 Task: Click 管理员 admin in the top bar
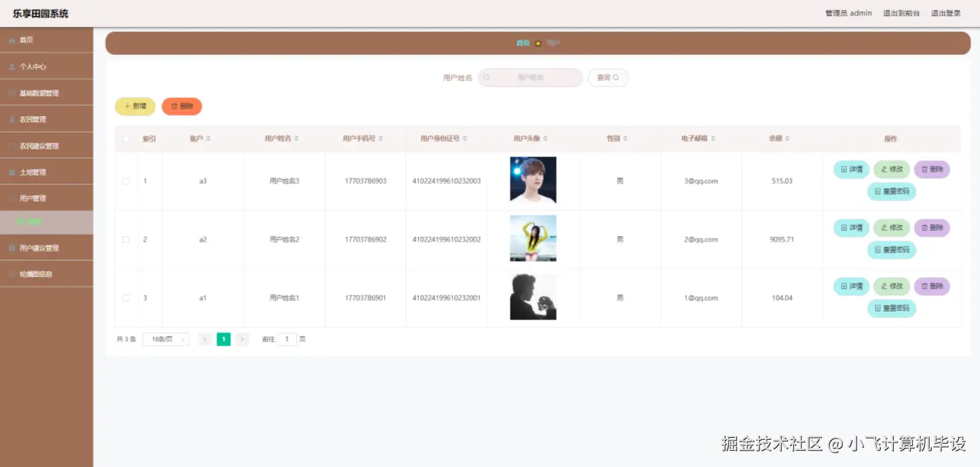pyautogui.click(x=848, y=14)
